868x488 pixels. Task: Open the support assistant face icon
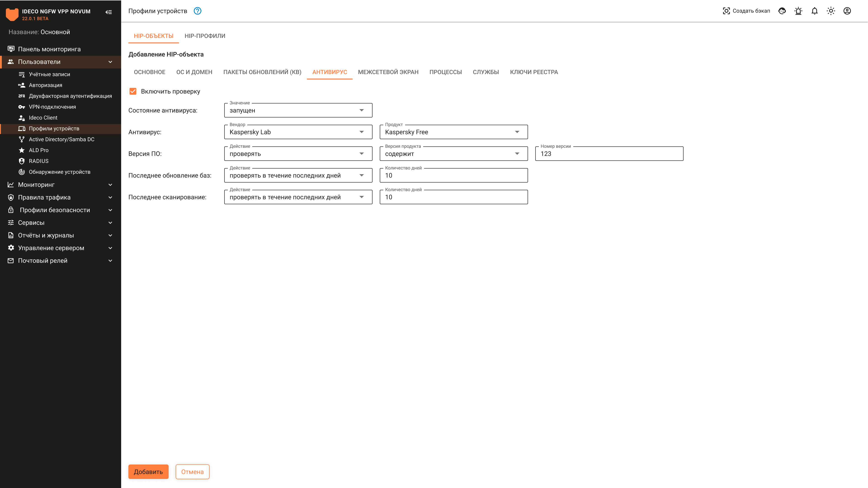click(x=782, y=11)
